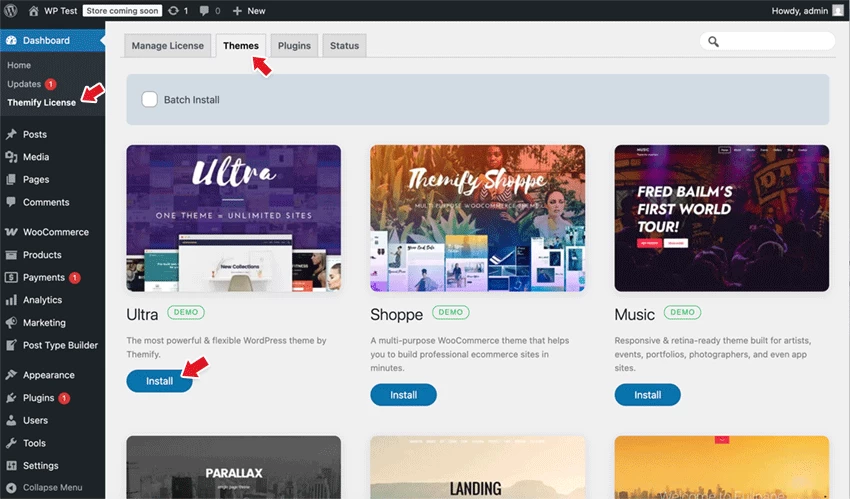Click the updates refresh icon in admin bar

pos(173,10)
